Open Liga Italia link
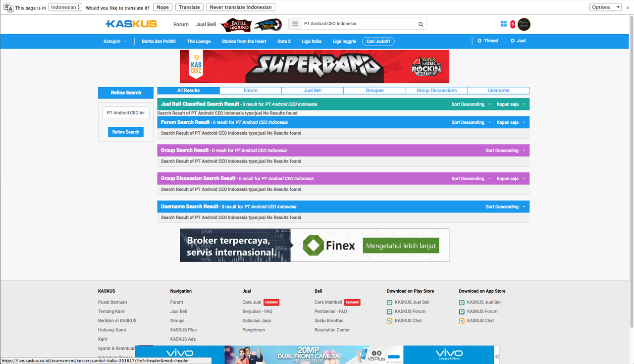The image size is (634, 364). pyautogui.click(x=312, y=42)
